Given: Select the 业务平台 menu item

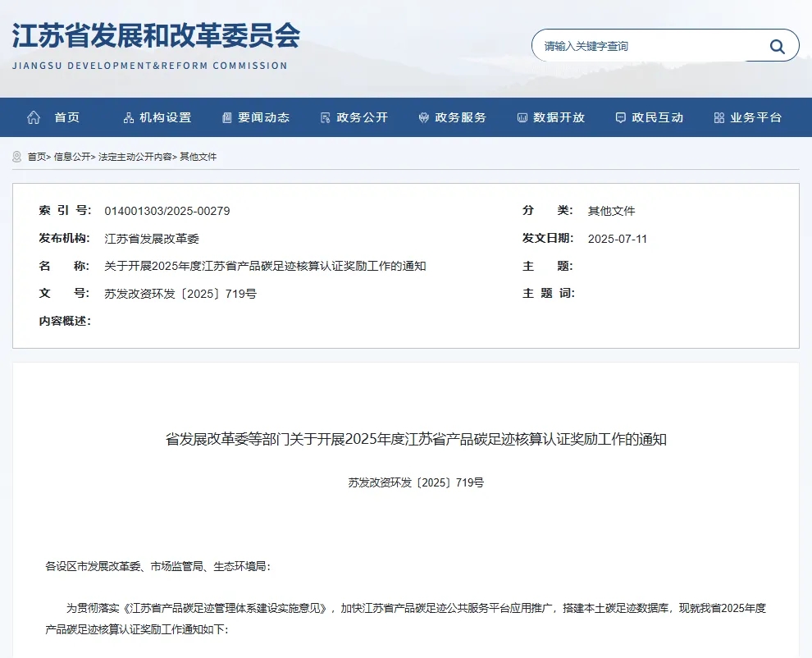Looking at the screenshot, I should point(755,117).
